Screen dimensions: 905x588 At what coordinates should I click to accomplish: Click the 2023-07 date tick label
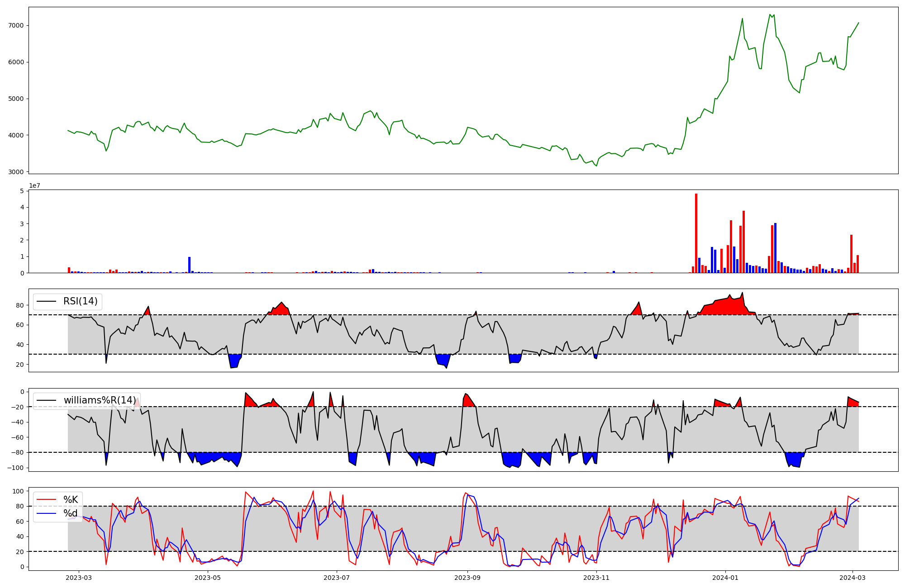337,577
